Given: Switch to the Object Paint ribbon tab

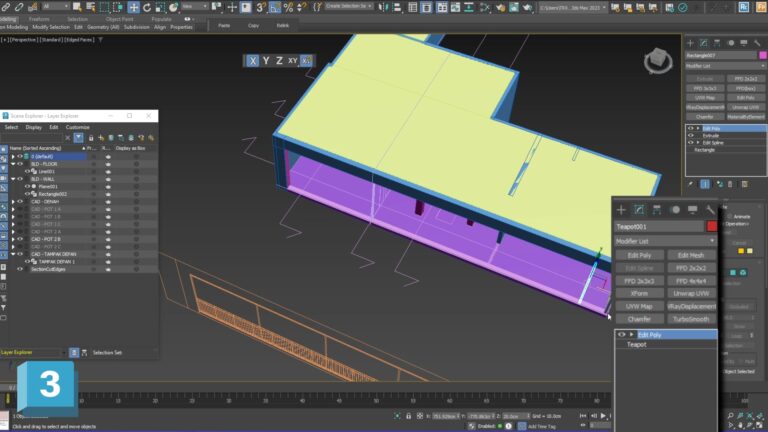Looking at the screenshot, I should point(119,19).
